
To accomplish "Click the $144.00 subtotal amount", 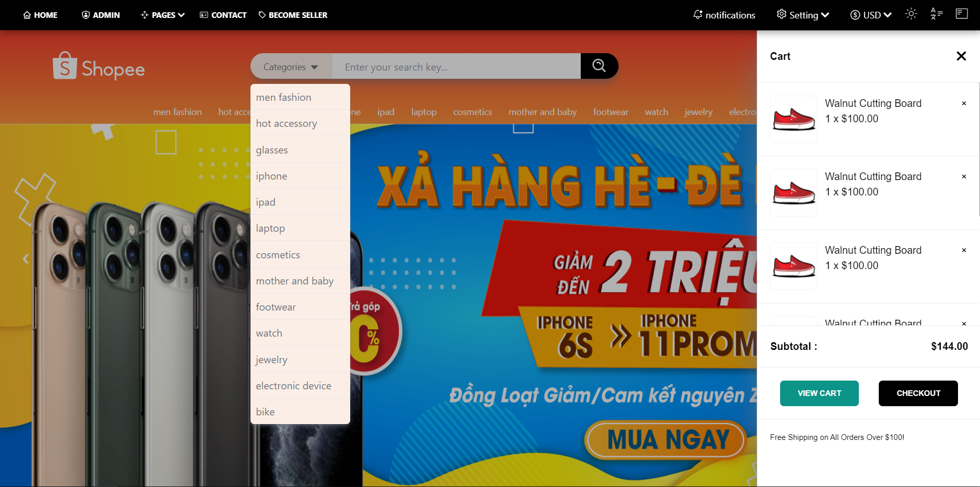I will pyautogui.click(x=949, y=346).
